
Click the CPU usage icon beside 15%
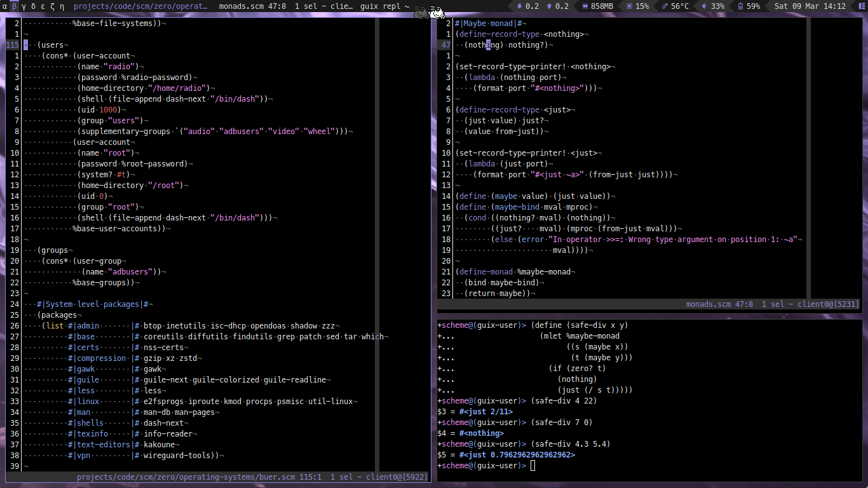tap(629, 6)
